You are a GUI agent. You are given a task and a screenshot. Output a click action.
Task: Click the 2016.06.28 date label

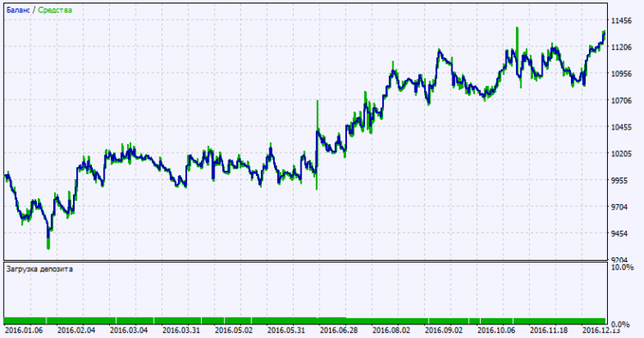(339, 330)
